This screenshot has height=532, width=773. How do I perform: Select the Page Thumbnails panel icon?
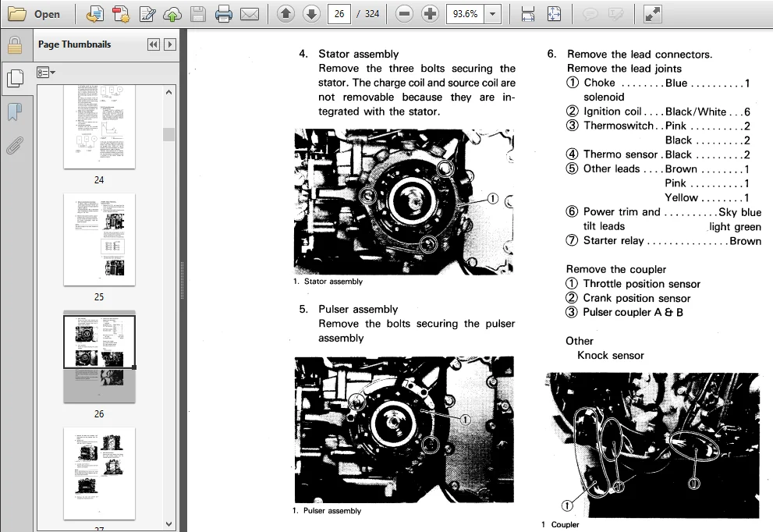point(15,78)
